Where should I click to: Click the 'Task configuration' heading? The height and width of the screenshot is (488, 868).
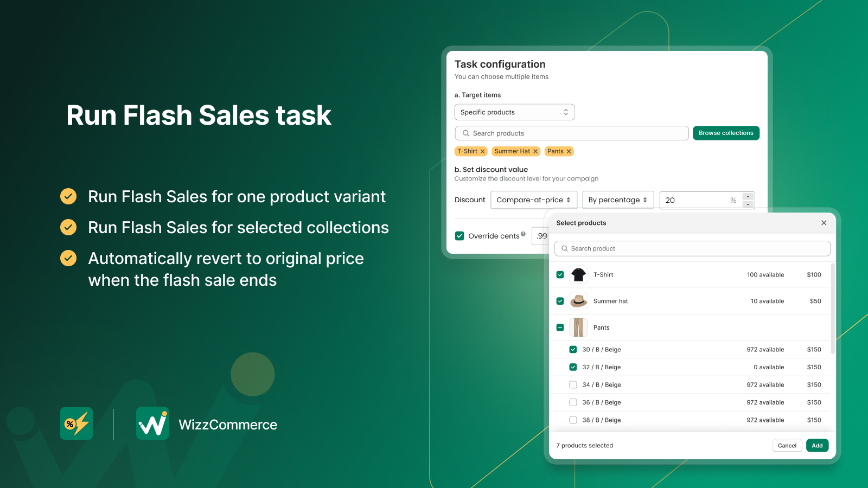tap(500, 65)
